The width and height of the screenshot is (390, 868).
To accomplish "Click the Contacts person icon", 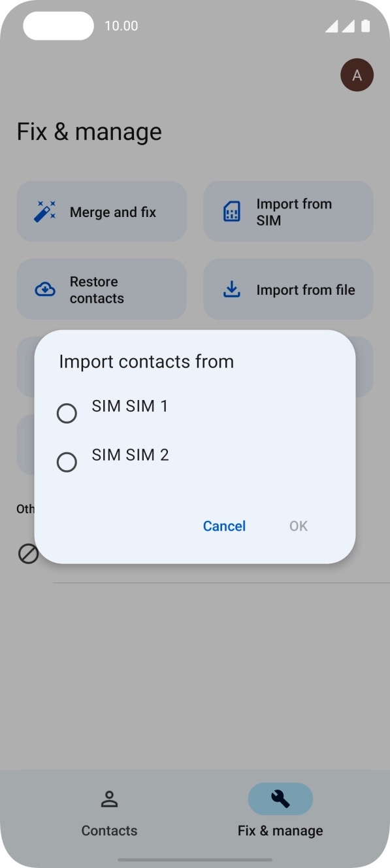I will tap(109, 799).
